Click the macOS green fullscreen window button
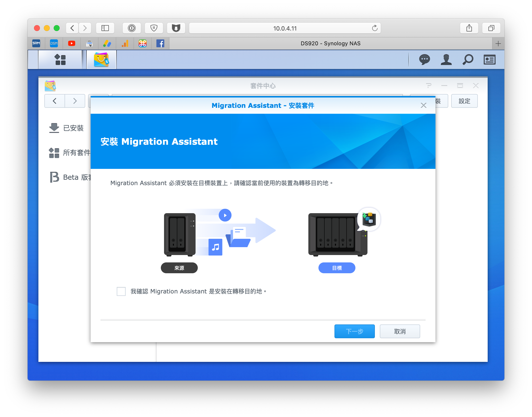The height and width of the screenshot is (417, 532). 57,28
